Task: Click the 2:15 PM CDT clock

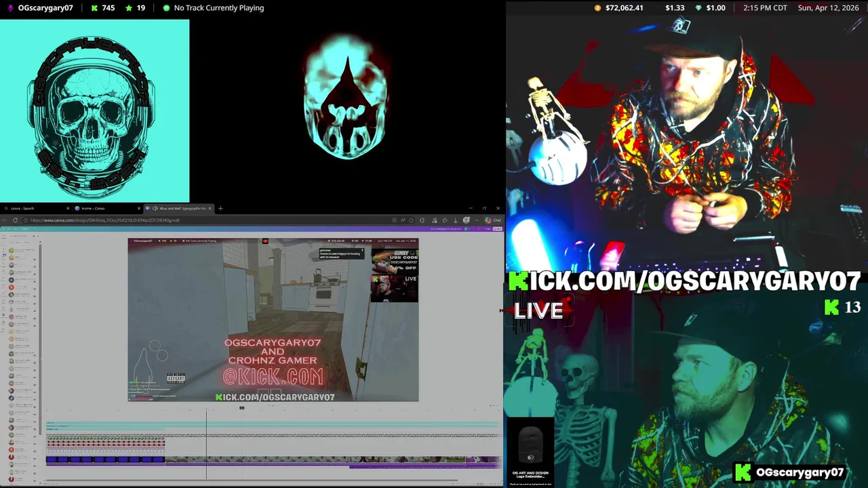Action: point(765,8)
